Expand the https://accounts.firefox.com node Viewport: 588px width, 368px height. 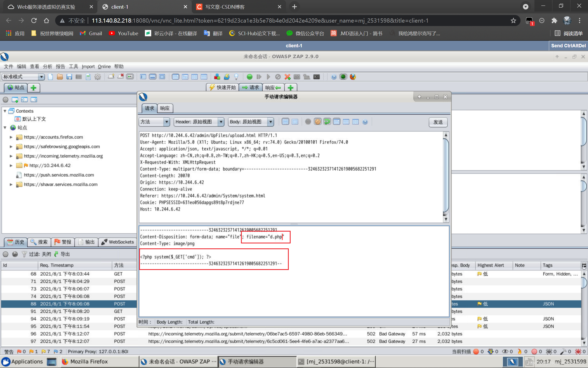[x=11, y=137]
